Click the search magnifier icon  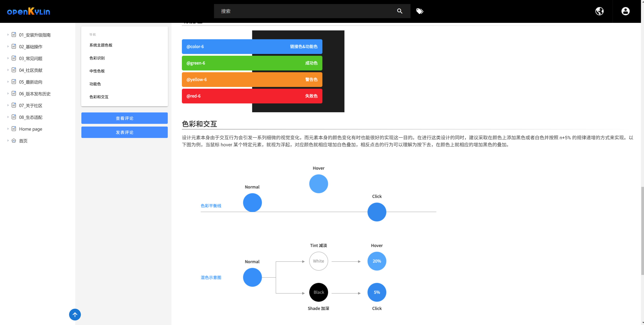coord(400,11)
